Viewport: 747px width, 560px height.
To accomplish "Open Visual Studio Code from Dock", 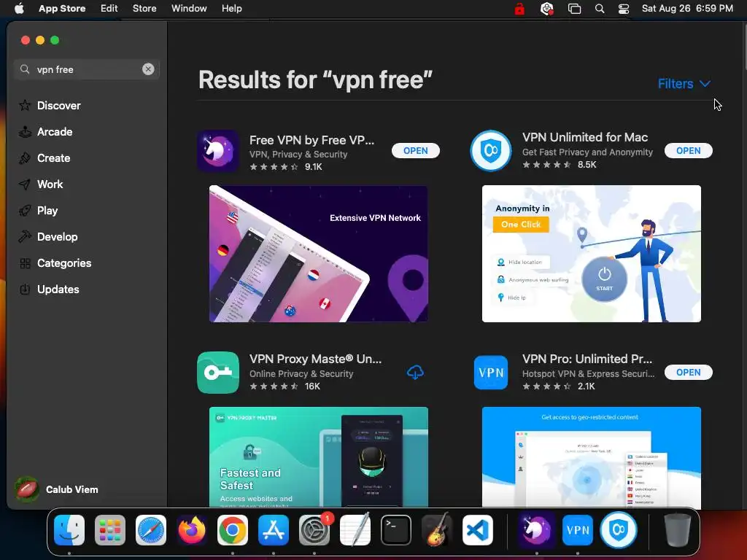I will tap(478, 530).
